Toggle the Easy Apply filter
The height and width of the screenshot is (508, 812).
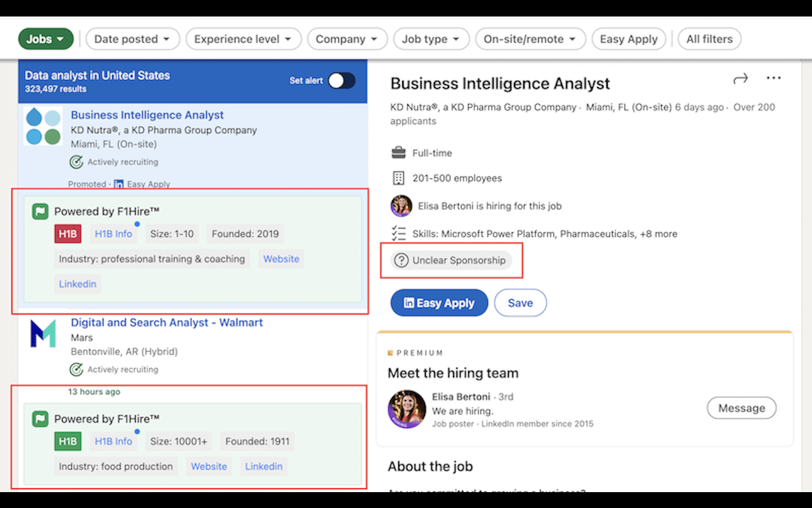click(629, 39)
